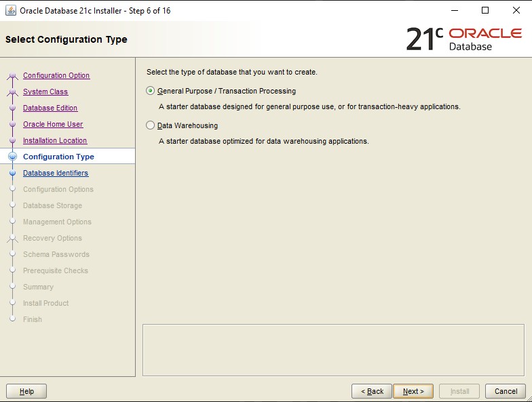Cancel the Oracle installer
The image size is (532, 402).
[x=506, y=391]
